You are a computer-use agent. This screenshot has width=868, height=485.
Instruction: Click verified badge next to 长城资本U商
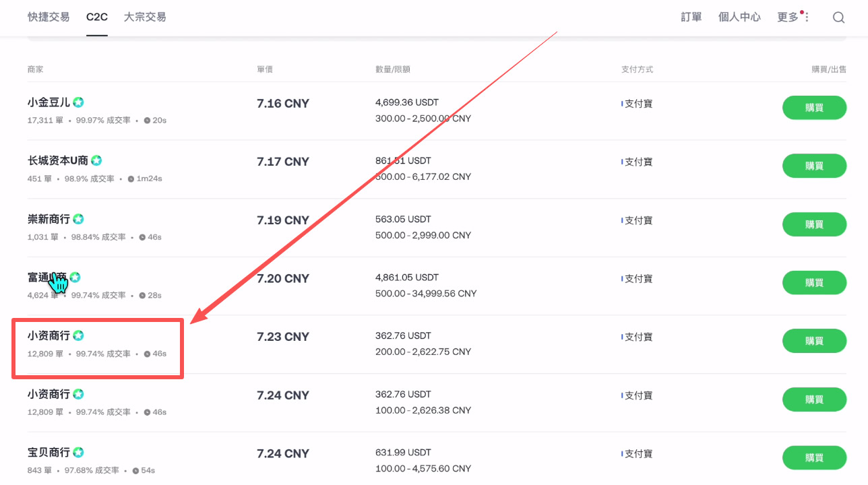[96, 160]
